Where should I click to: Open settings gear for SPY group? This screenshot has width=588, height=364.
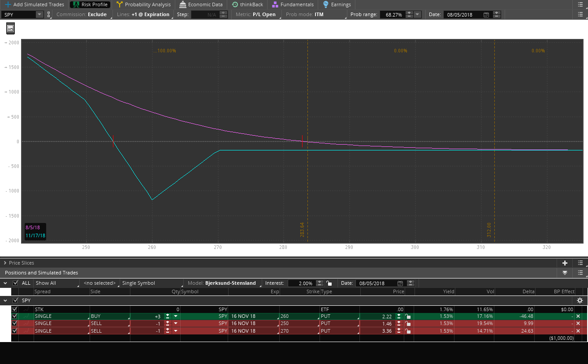pos(579,300)
